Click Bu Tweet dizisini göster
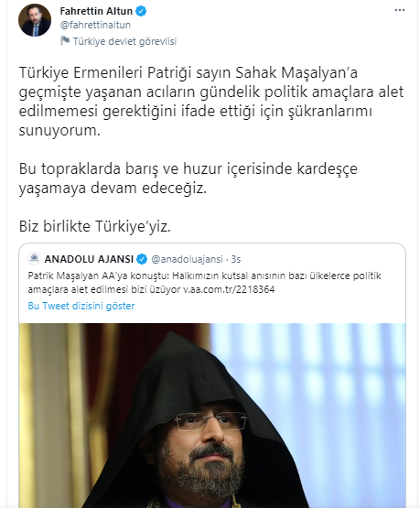The width and height of the screenshot is (420, 508). point(81,306)
